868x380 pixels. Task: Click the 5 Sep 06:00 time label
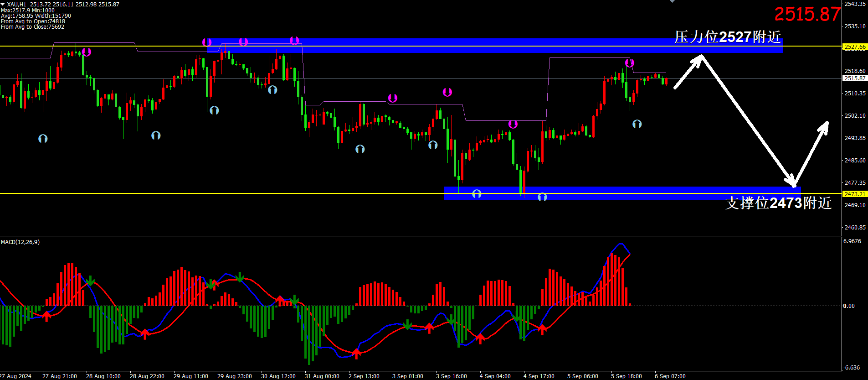[x=583, y=376]
